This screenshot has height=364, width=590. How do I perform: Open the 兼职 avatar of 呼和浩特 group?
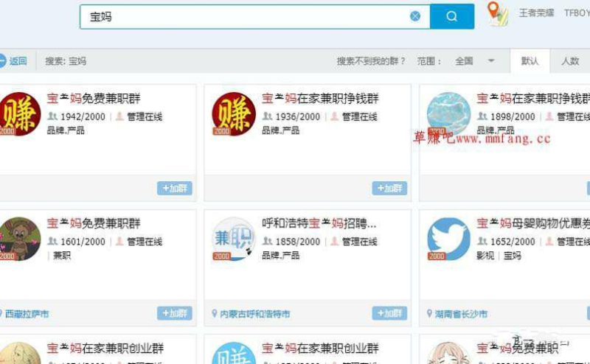(234, 239)
